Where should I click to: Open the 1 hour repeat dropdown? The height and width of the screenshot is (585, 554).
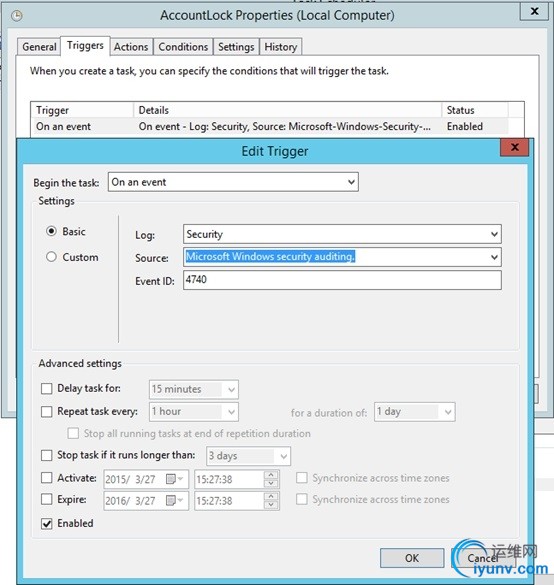pos(194,412)
